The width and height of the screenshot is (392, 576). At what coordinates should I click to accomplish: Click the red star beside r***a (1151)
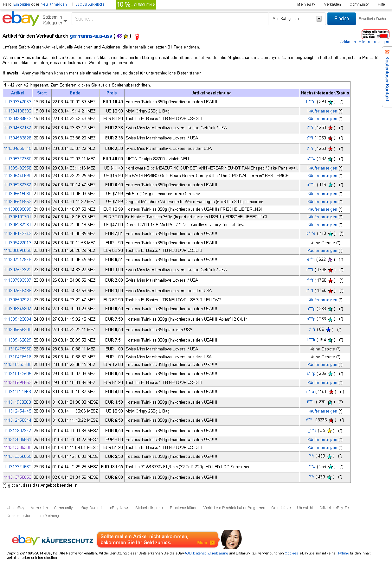click(331, 392)
